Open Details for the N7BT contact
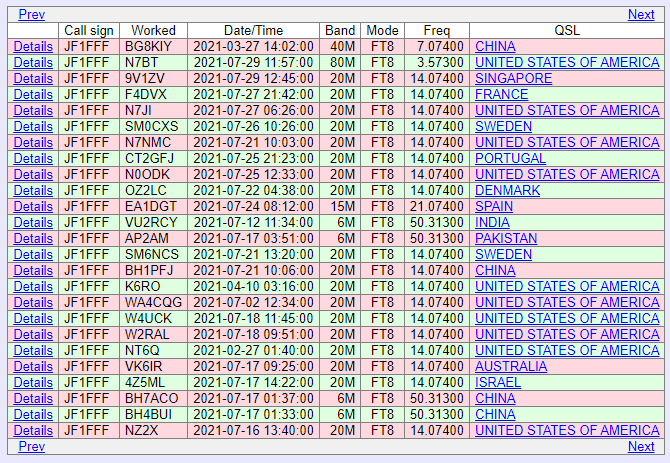 point(33,62)
